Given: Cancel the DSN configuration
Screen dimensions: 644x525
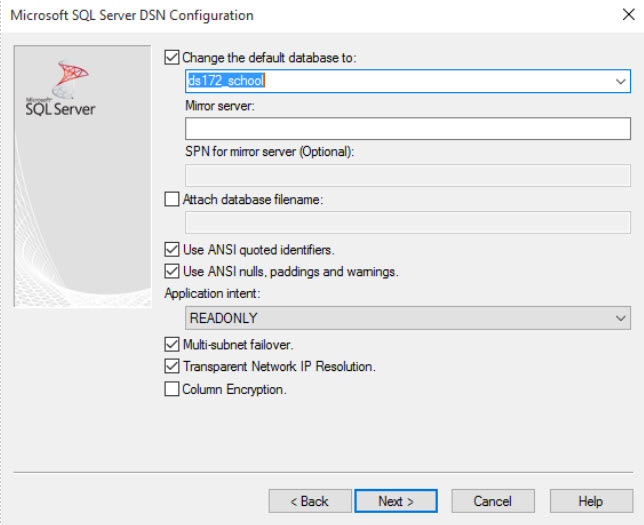Looking at the screenshot, I should pos(493,501).
